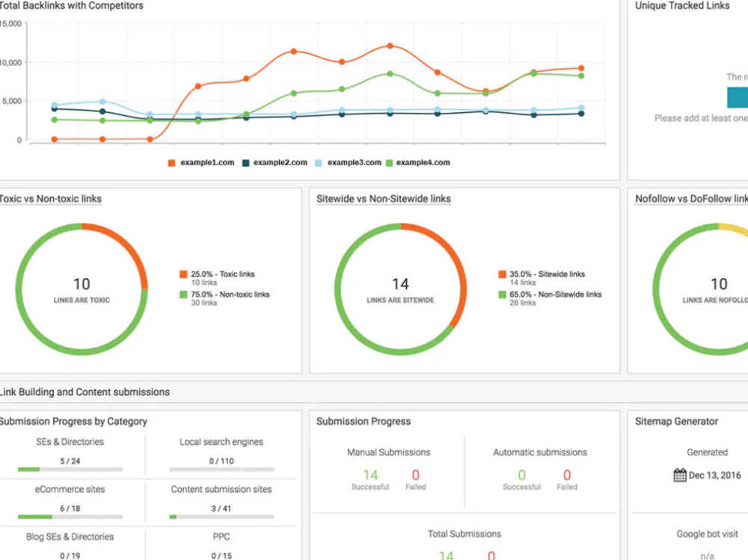748x560 pixels.
Task: Select the Content submission sites category label
Action: coord(221,490)
